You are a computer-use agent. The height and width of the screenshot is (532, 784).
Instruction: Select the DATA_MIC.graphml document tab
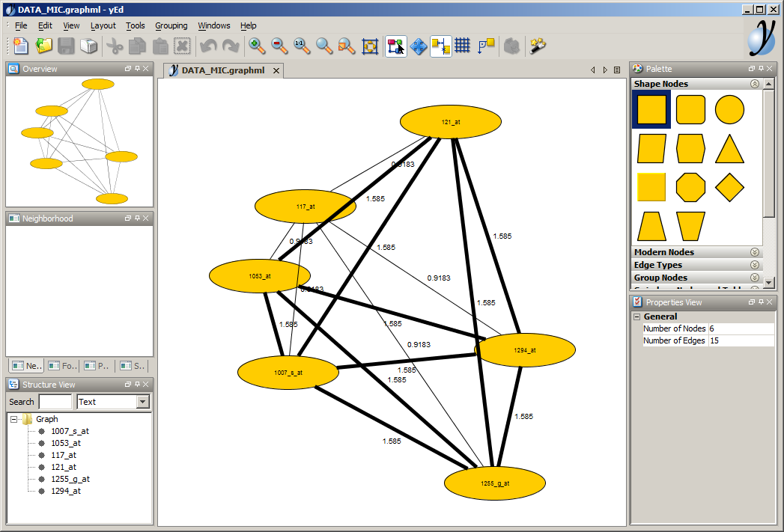(x=223, y=70)
